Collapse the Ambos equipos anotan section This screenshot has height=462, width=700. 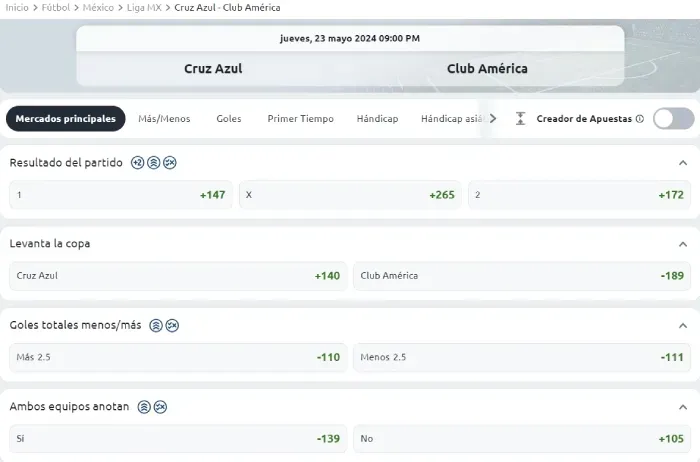point(683,407)
